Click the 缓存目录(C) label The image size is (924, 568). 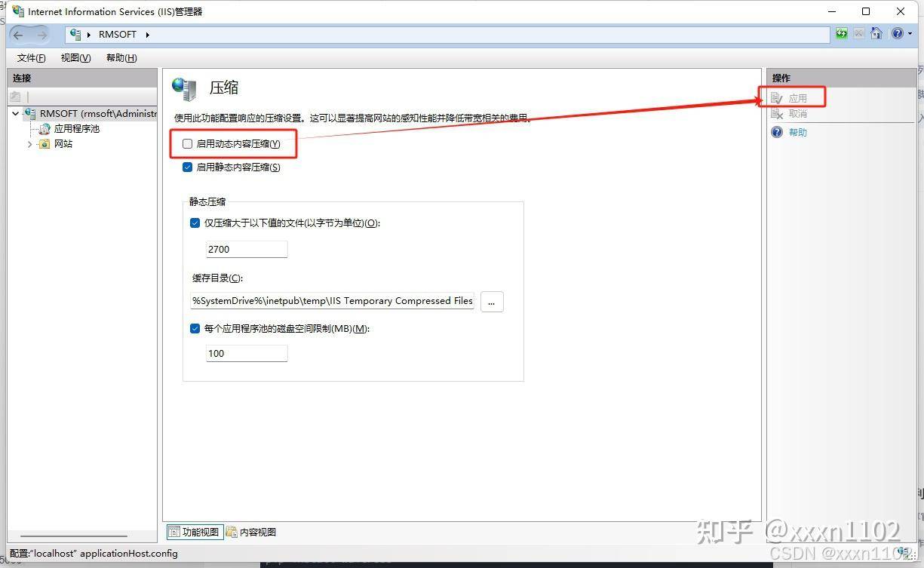click(x=217, y=278)
